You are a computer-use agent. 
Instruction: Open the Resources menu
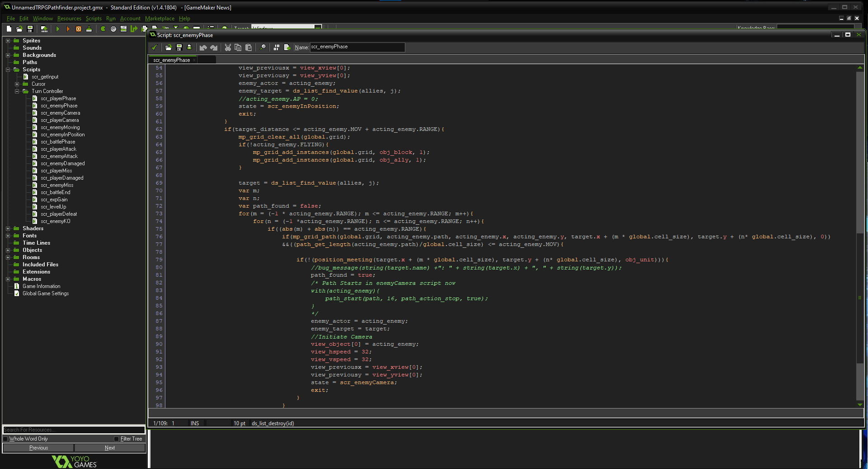click(x=69, y=19)
